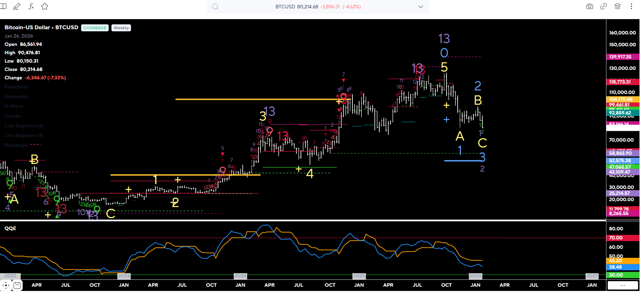The width and height of the screenshot is (644, 293).
Task: Expand the BTCUSD symbol dropdown chevron
Action: click(x=420, y=7)
